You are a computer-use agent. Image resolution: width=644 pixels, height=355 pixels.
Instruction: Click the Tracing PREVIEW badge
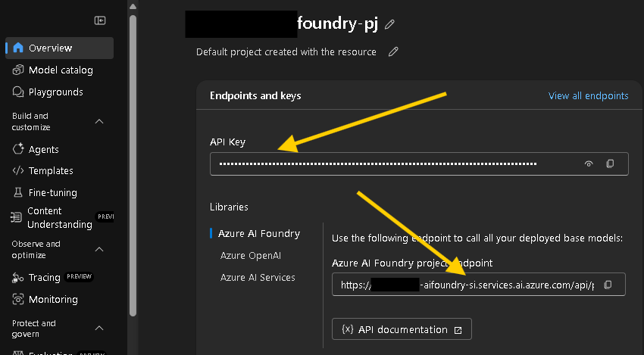pos(79,276)
